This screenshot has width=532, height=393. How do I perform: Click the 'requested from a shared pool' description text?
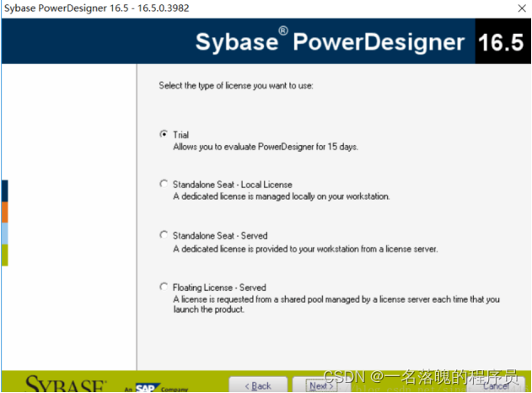point(336,304)
